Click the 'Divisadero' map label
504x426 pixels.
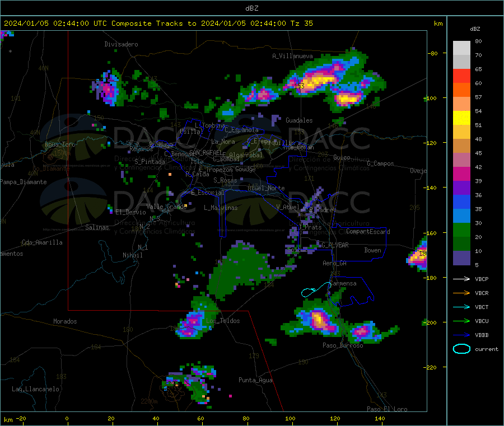[x=121, y=44]
